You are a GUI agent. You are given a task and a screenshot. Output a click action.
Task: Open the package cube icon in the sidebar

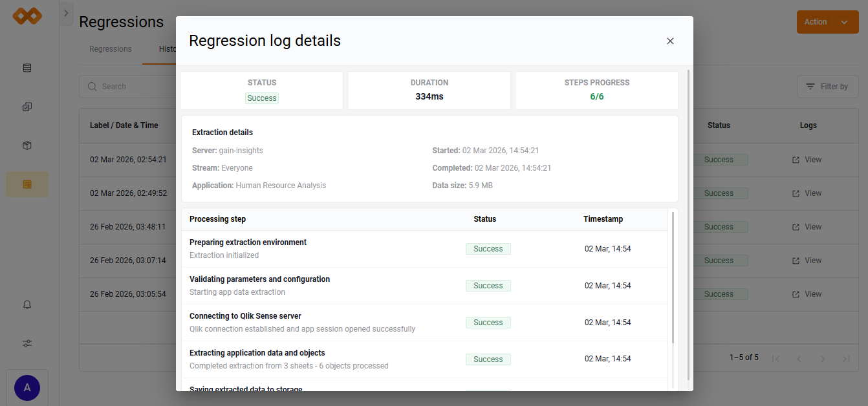(x=27, y=145)
